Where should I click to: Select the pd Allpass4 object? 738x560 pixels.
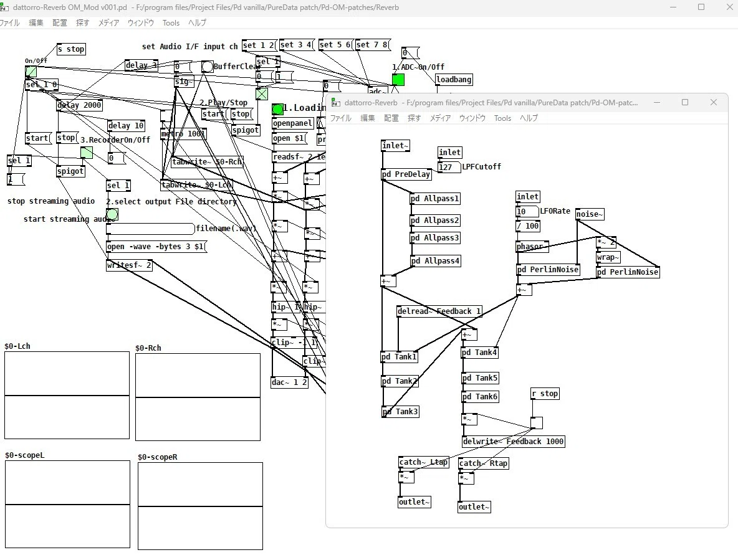(435, 261)
